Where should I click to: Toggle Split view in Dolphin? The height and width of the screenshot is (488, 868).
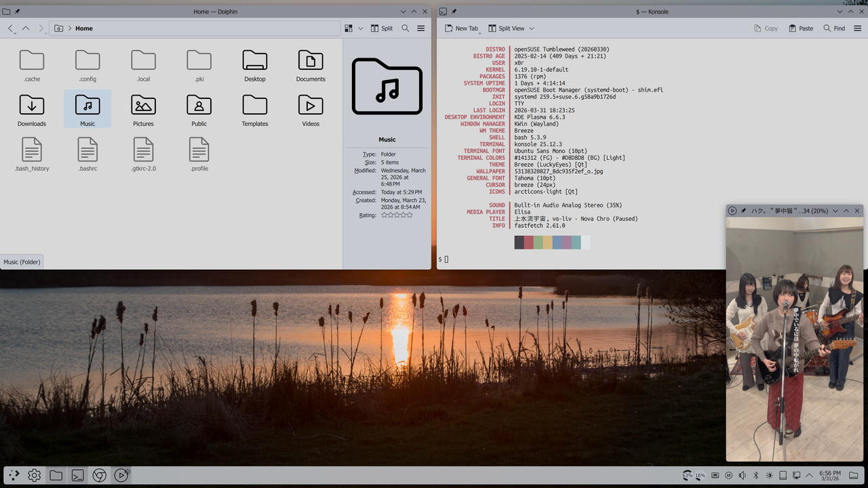[x=381, y=28]
